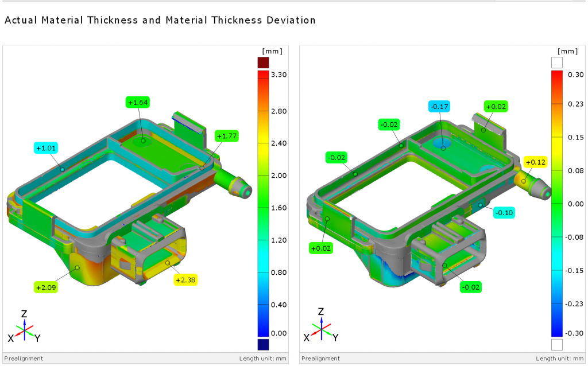Click the 1.60 tick on the thickness legend
The width and height of the screenshot is (588, 366).
pos(278,208)
